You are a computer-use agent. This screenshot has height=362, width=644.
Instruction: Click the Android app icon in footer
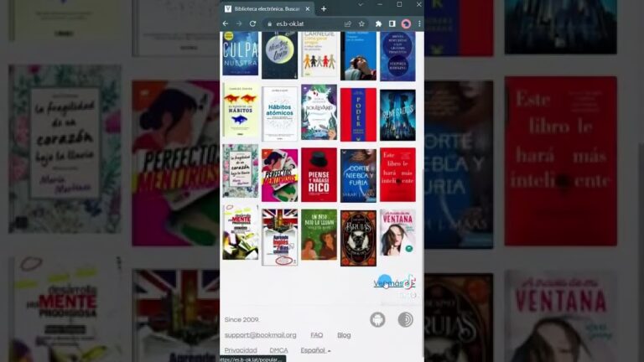tap(377, 320)
